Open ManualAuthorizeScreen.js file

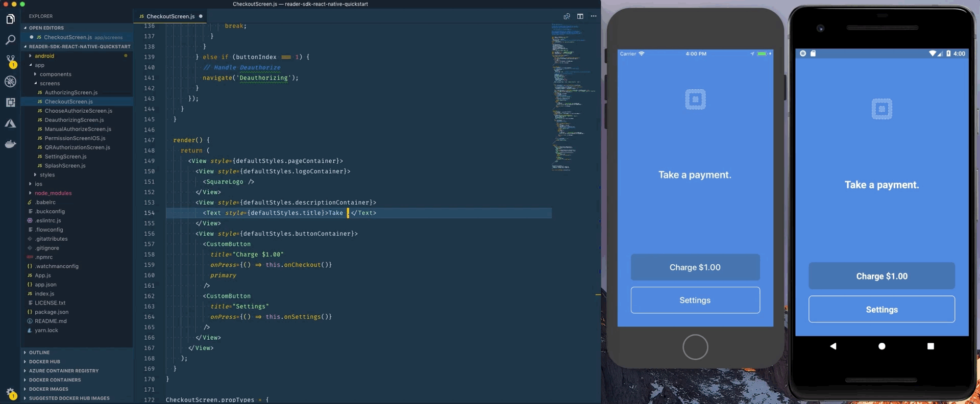tap(78, 130)
